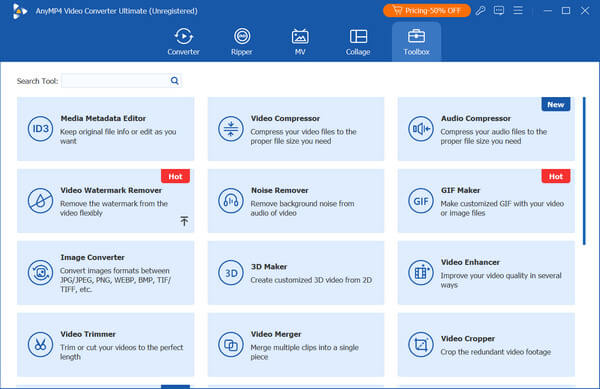Click 'Convert images formats between' description
This screenshot has width=600, height=389.
[116, 280]
